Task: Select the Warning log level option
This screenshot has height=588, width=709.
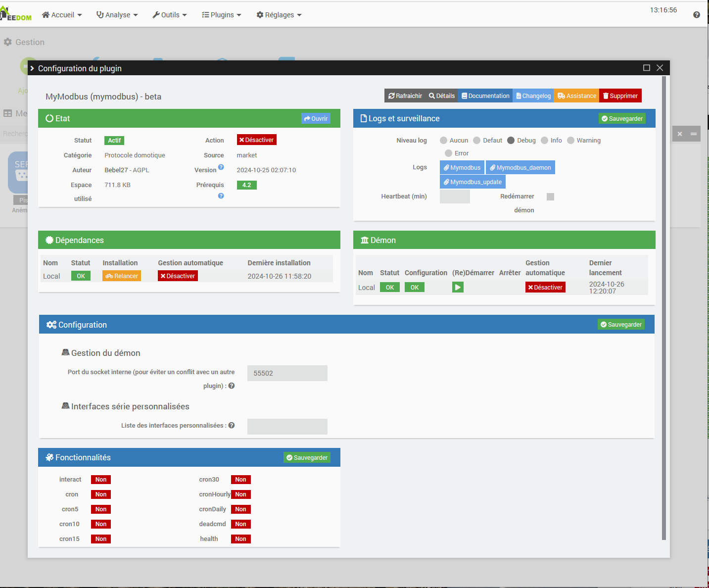Action: (571, 141)
